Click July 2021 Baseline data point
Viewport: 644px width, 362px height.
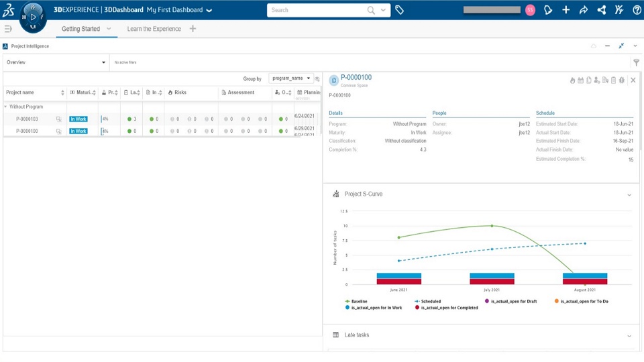pos(492,226)
